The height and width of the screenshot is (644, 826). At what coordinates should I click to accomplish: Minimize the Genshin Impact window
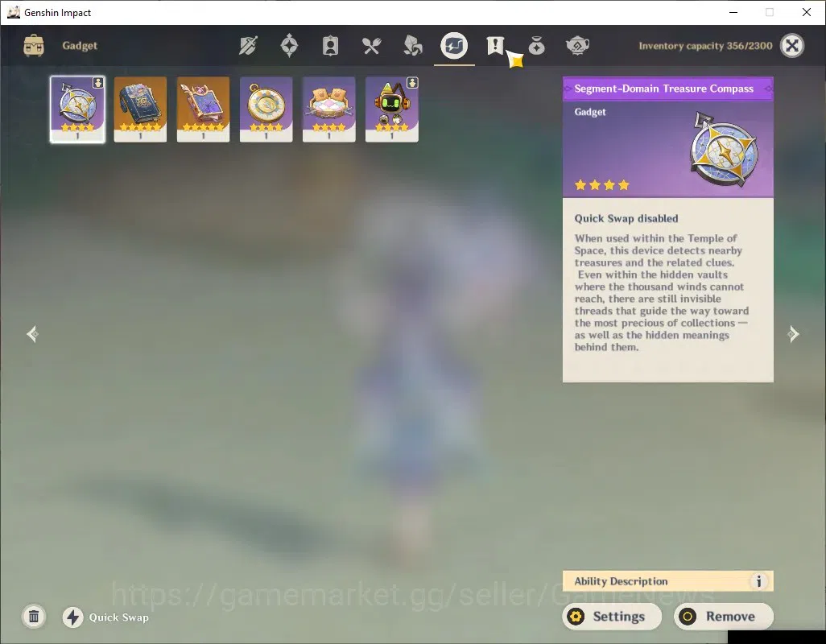pyautogui.click(x=733, y=12)
